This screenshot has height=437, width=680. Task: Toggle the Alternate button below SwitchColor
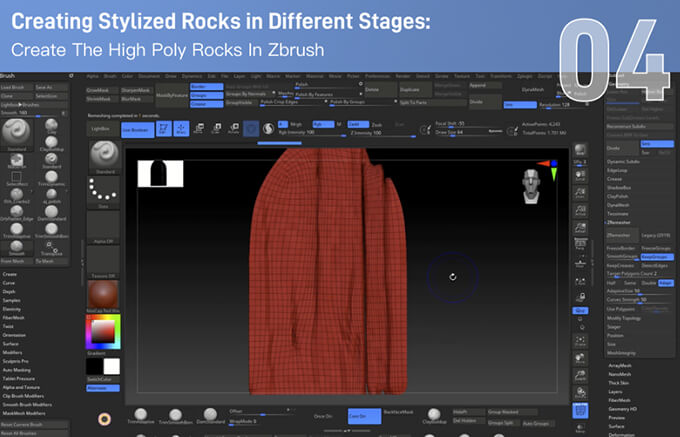[103, 388]
